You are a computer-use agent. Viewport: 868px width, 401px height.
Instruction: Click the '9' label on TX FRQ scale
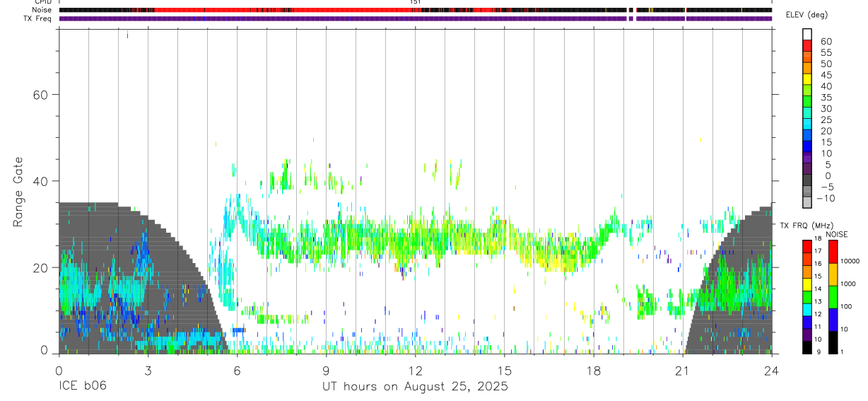pyautogui.click(x=819, y=351)
